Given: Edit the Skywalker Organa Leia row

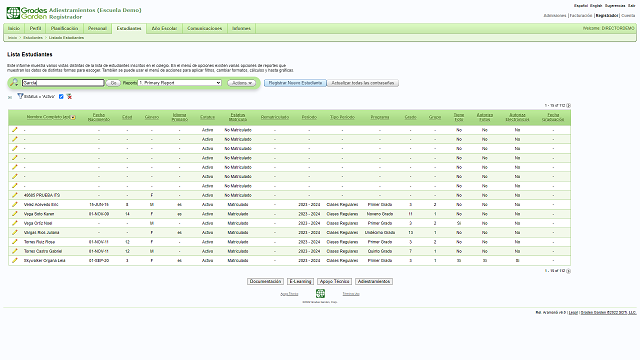Looking at the screenshot, I should point(15,260).
